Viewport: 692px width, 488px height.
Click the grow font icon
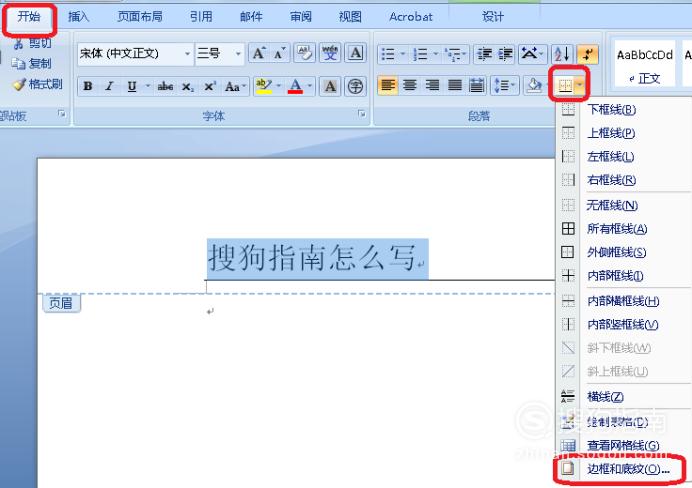(259, 53)
